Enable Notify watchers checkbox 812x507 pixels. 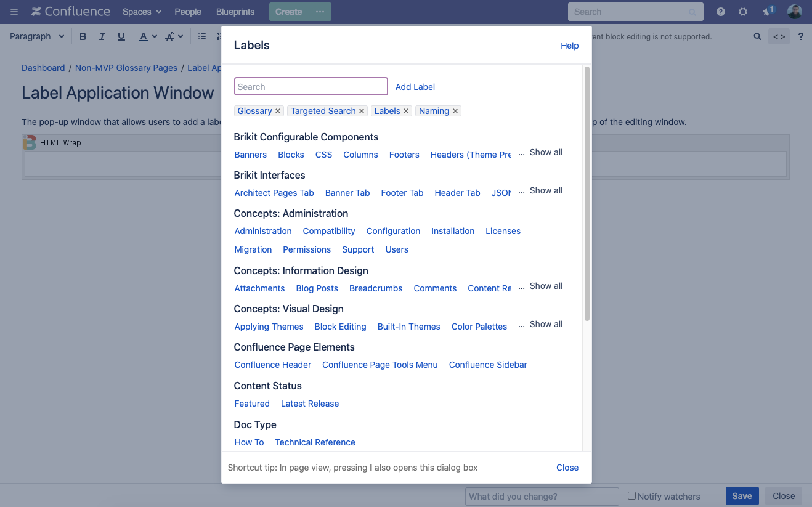[631, 495]
